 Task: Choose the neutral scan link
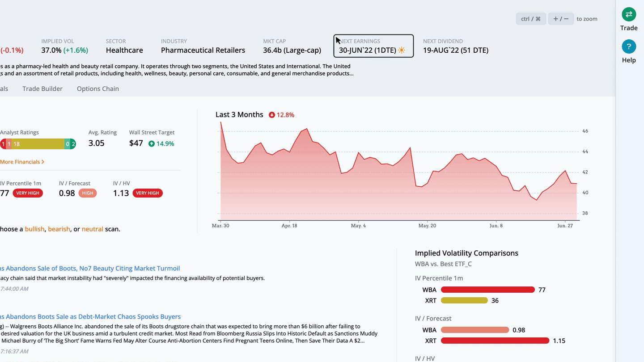[x=92, y=229]
